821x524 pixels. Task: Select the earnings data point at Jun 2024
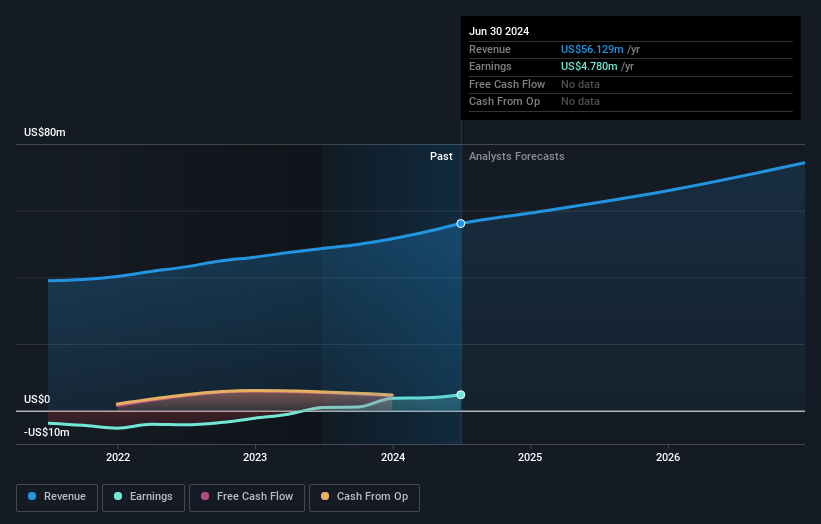click(461, 395)
